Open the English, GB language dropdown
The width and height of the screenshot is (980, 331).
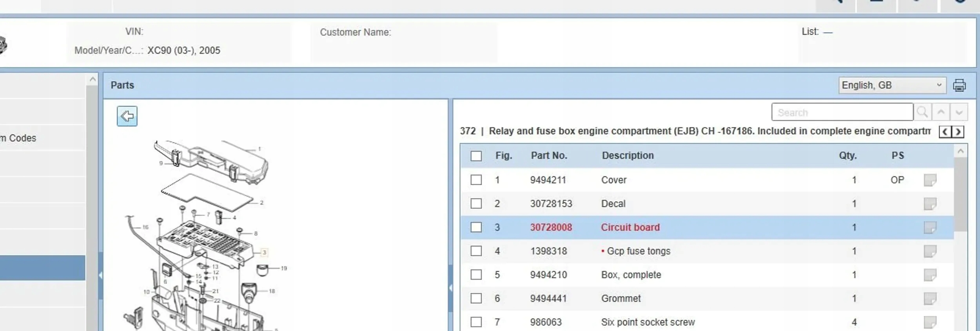(x=892, y=85)
